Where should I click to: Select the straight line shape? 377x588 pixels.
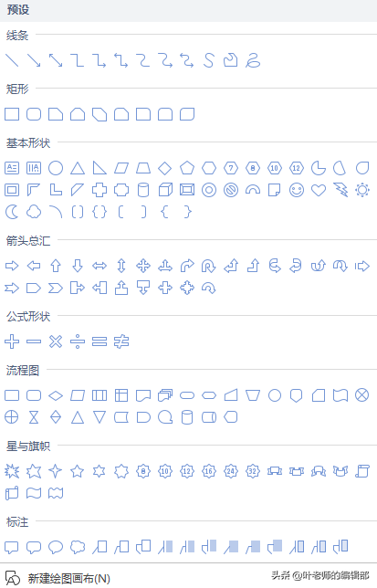point(12,60)
